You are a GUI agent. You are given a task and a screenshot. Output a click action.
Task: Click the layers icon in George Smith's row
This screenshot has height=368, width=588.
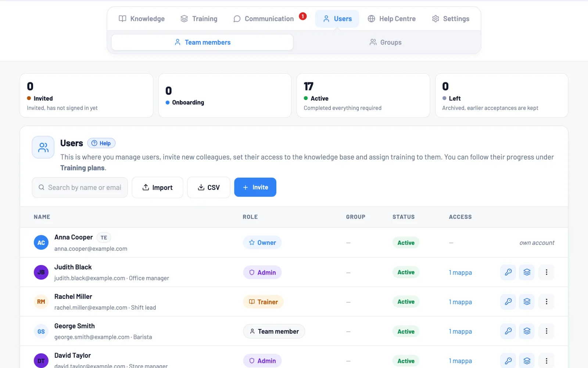click(x=527, y=331)
